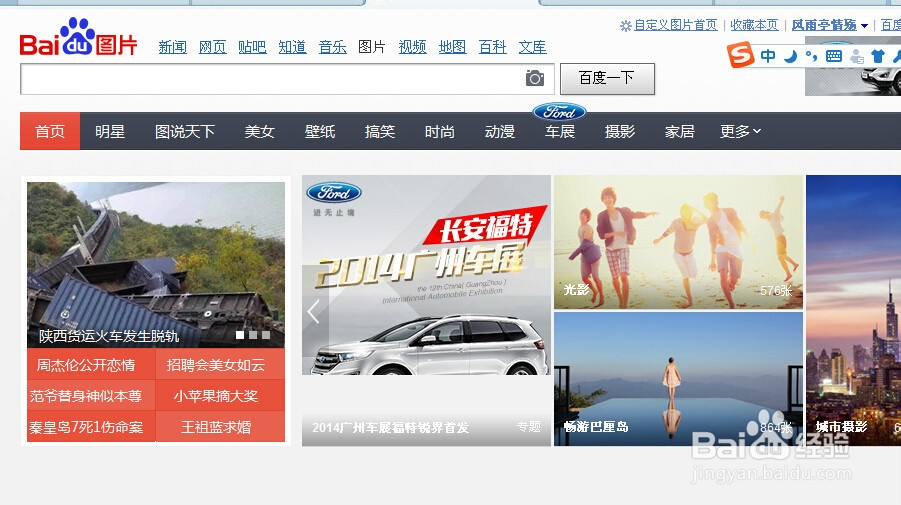Open the 百科 link
Screen dimensions: 901x505
tap(492, 47)
